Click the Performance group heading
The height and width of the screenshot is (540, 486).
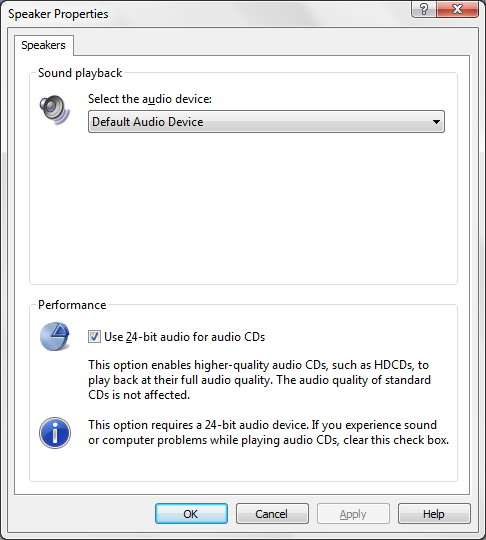click(72, 305)
